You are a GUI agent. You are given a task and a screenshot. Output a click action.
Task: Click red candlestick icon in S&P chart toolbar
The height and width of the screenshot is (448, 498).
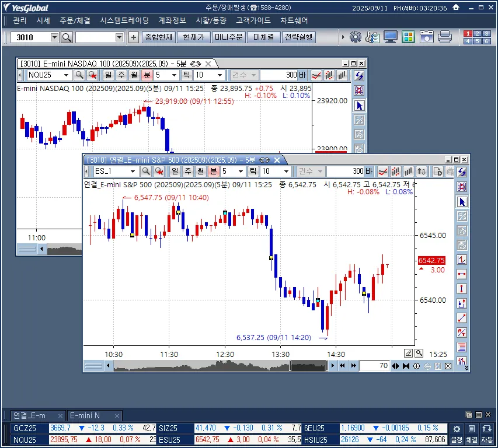tap(396, 171)
